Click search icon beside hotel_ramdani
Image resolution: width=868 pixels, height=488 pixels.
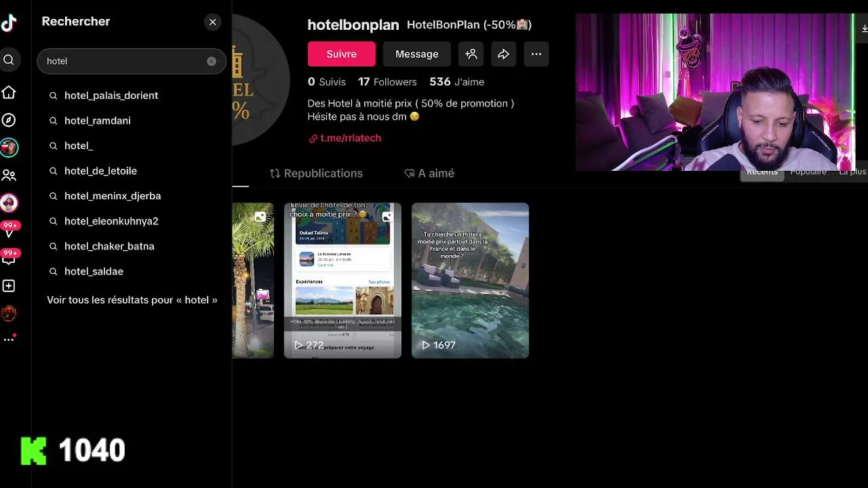pyautogui.click(x=54, y=121)
